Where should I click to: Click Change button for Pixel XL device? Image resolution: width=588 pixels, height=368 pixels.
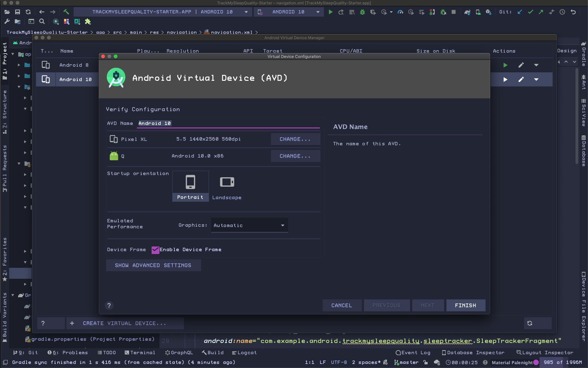[x=295, y=139]
